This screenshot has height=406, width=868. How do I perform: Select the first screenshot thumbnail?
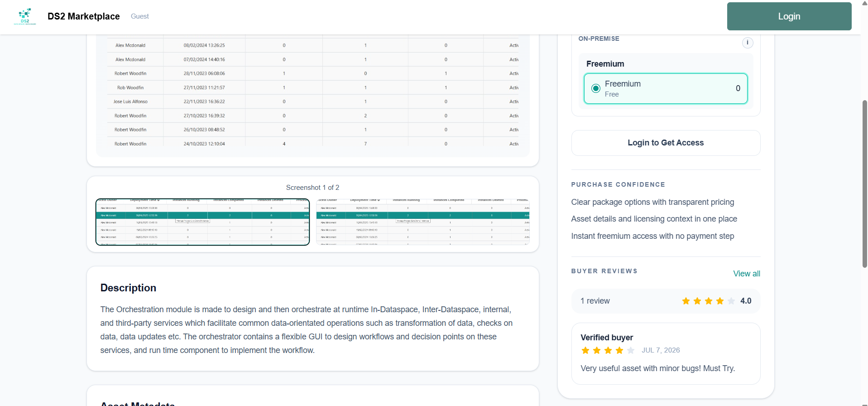tap(202, 222)
